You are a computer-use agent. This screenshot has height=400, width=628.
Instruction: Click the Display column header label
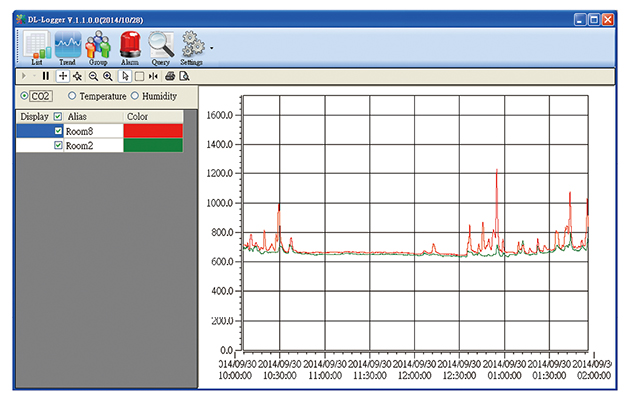pyautogui.click(x=34, y=117)
